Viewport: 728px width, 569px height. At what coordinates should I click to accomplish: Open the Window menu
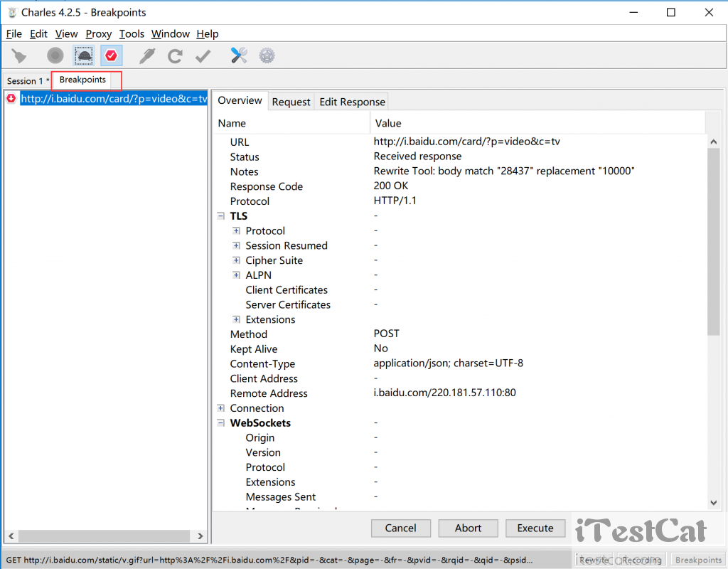[171, 34]
